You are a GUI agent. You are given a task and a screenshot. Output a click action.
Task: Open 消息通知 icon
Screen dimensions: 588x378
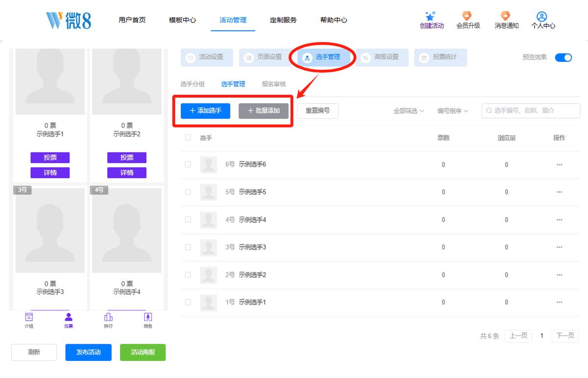click(x=506, y=16)
